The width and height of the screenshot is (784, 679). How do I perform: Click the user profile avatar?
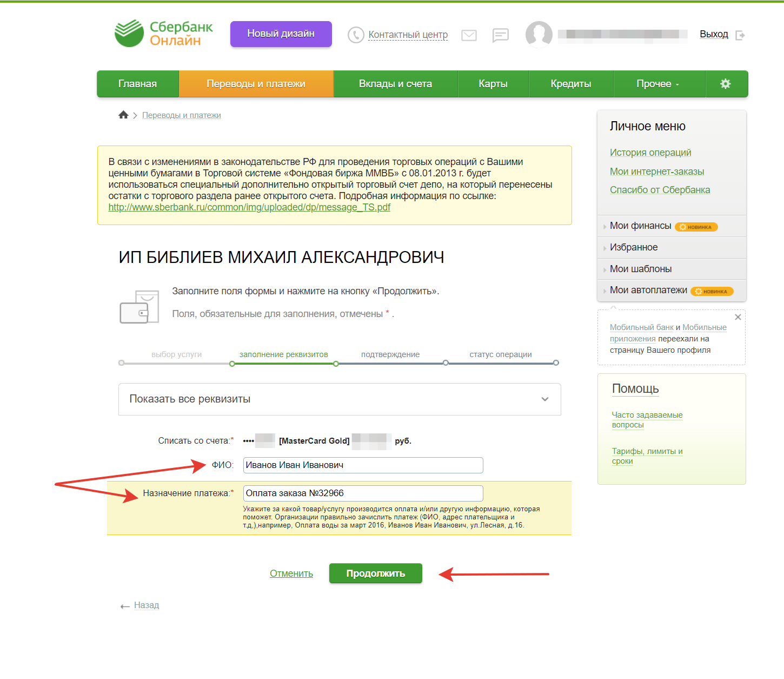tap(539, 35)
